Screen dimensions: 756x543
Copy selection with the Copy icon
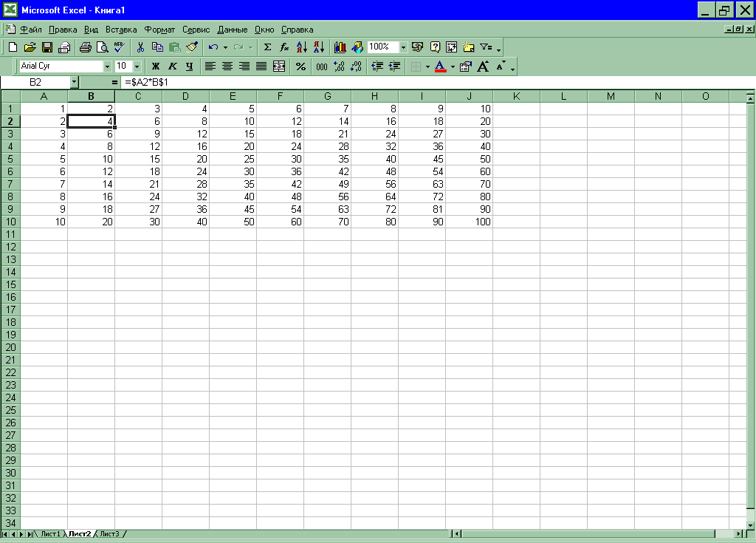pos(157,47)
